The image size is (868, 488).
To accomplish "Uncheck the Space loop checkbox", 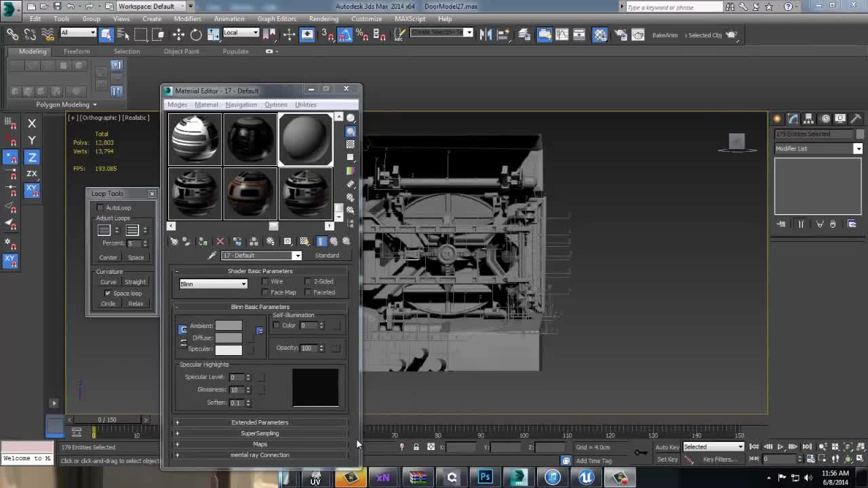I will pyautogui.click(x=107, y=293).
